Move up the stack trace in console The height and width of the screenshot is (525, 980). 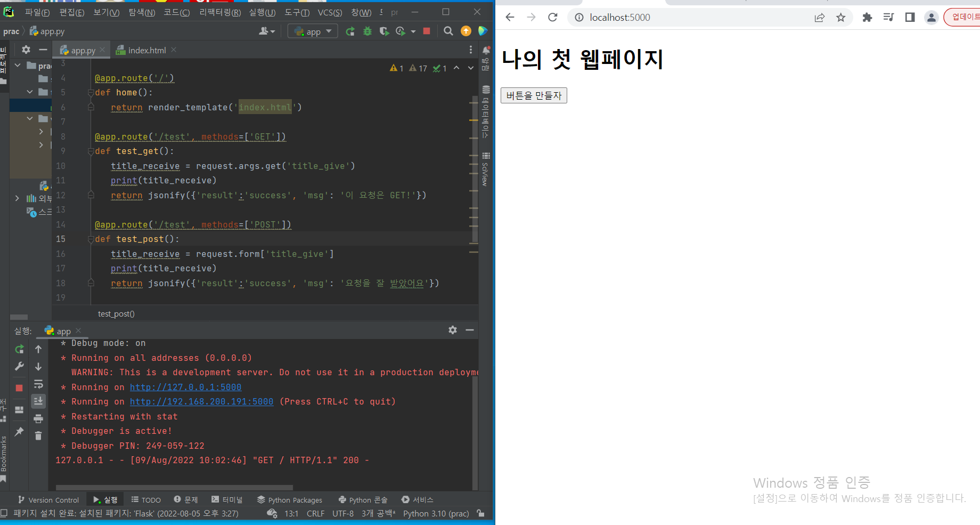38,349
